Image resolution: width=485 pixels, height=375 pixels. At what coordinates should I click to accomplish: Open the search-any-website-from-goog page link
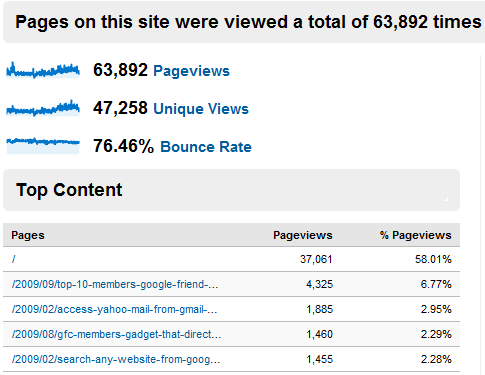point(116,359)
